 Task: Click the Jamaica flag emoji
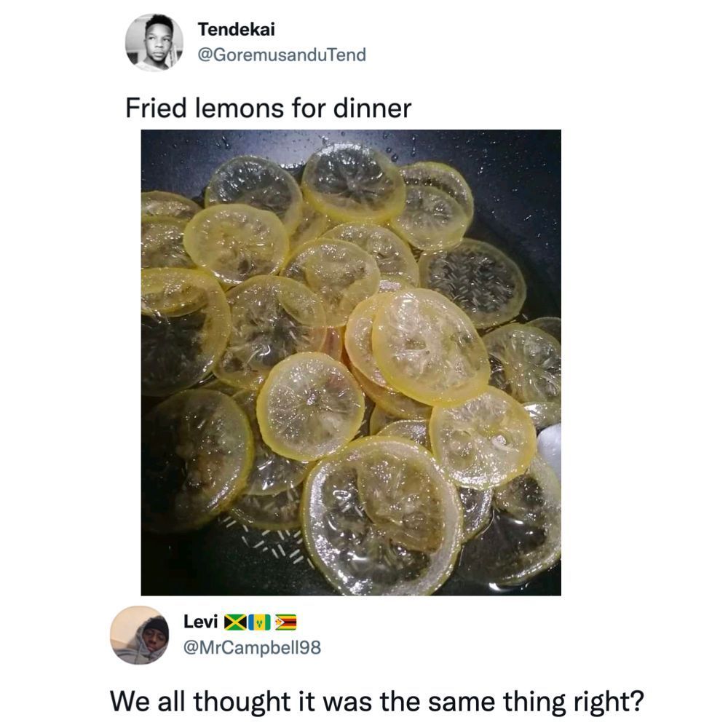pyautogui.click(x=235, y=623)
